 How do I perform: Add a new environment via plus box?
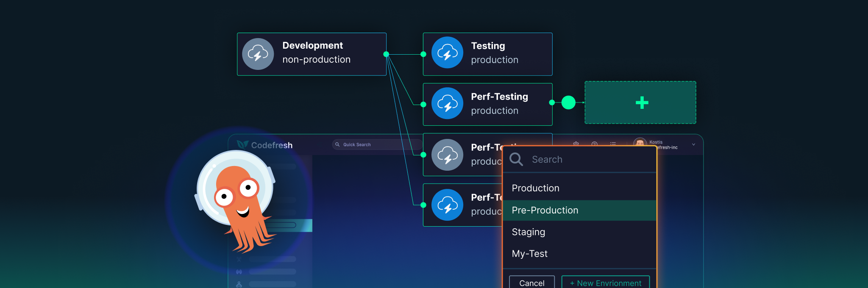tap(640, 102)
